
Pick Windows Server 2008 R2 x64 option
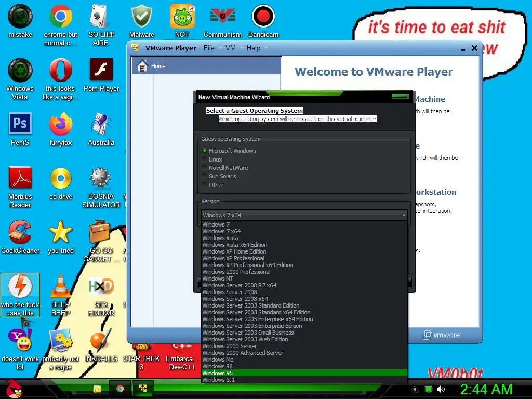coord(304,285)
